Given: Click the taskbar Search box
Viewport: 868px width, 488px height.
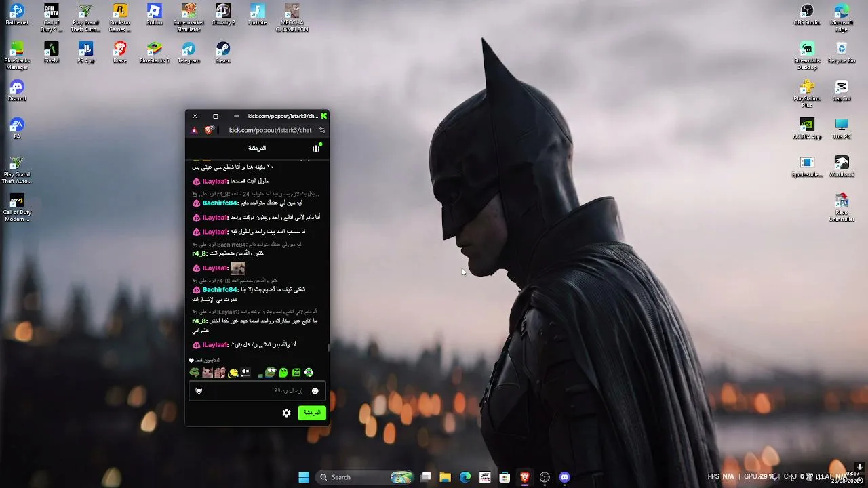Looking at the screenshot, I should [366, 477].
